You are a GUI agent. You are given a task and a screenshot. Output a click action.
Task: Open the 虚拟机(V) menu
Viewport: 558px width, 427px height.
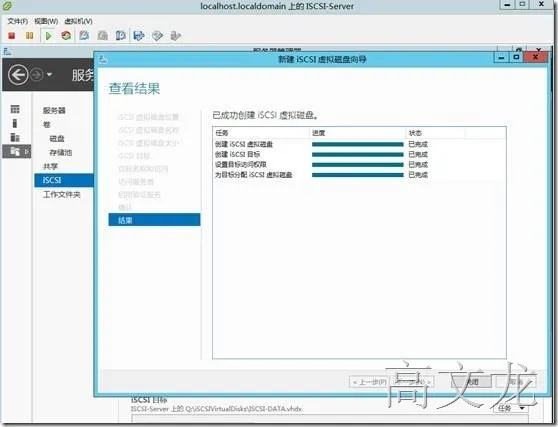click(x=78, y=21)
